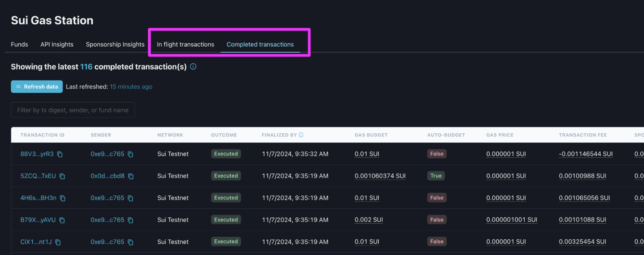Copy transaction ID 5ZCQ...TxEU
Image resolution: width=644 pixels, height=255 pixels.
tap(62, 176)
